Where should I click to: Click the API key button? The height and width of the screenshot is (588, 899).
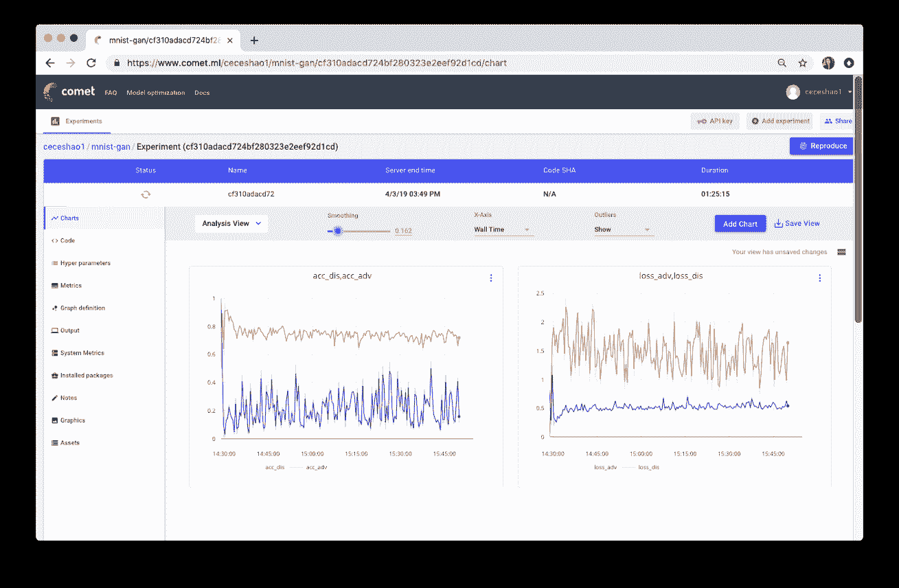tap(715, 121)
